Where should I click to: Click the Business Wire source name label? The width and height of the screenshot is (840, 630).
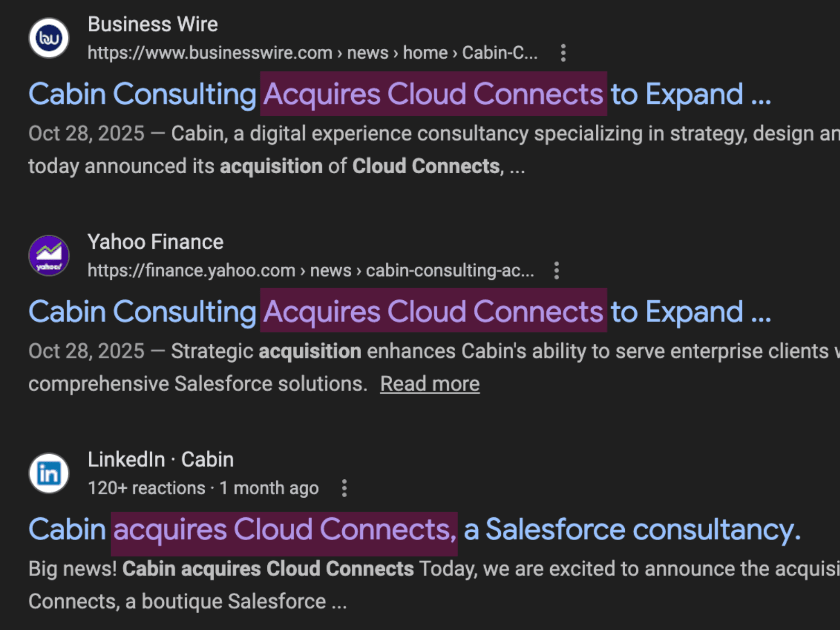point(153,24)
